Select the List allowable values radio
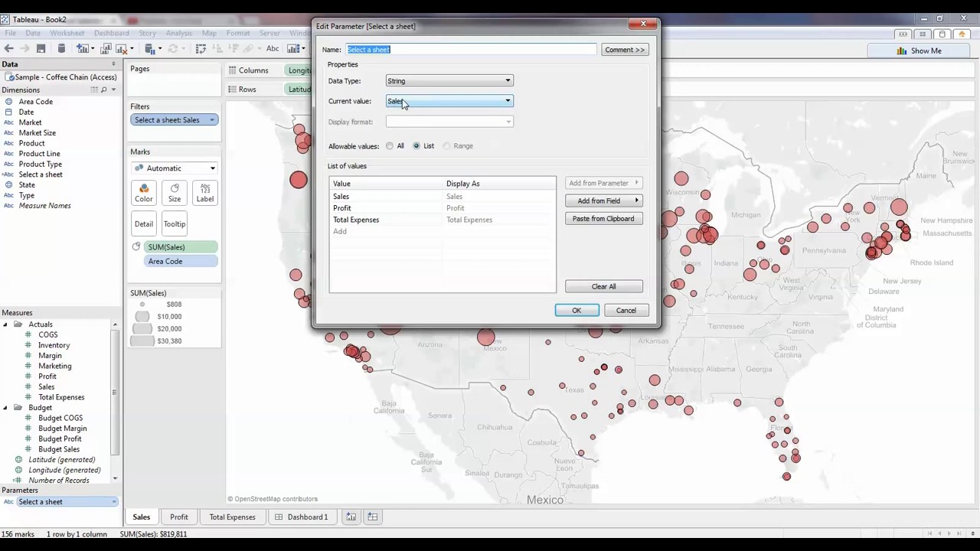Screen dimensions: 980x551 point(416,146)
